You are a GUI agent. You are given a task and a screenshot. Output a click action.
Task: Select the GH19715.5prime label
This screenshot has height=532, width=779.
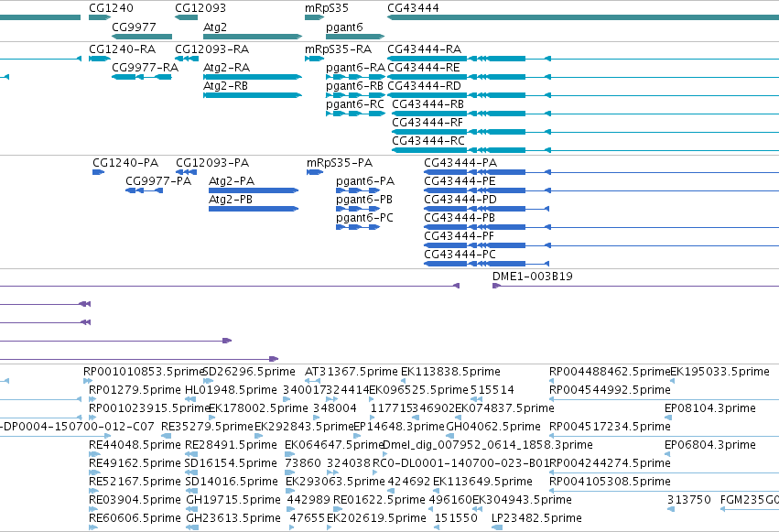pyautogui.click(x=233, y=500)
